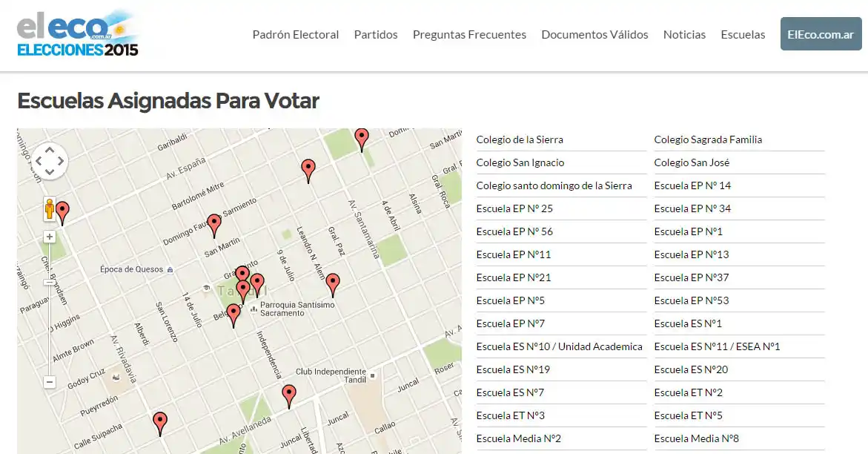The width and height of the screenshot is (868, 454).
Task: Select the map marker near Av. Avellaneda
Action: (x=289, y=396)
